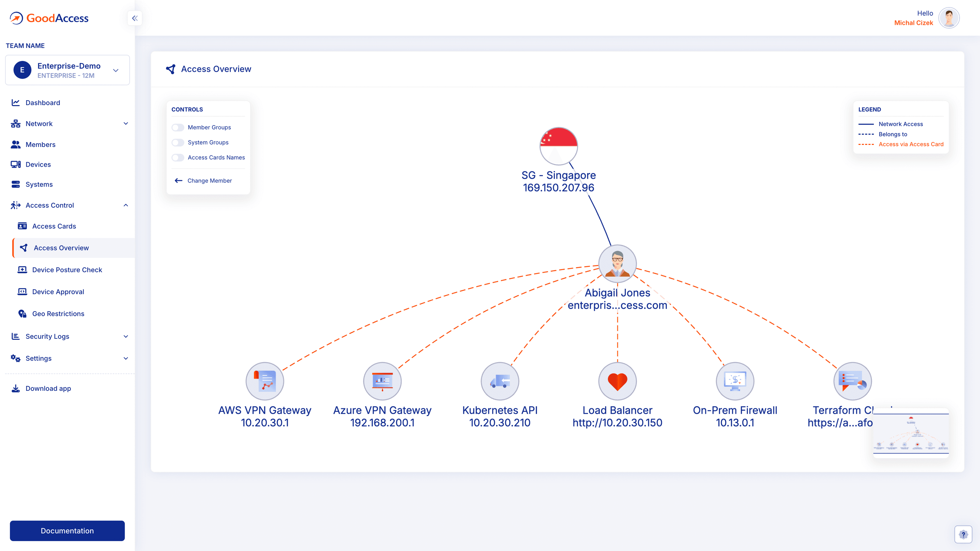
Task: Collapse the Access Control section chevron
Action: coord(126,205)
